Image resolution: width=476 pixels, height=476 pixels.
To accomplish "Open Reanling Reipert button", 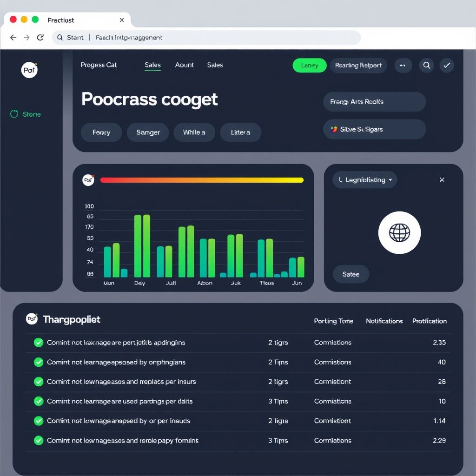I will tap(358, 65).
